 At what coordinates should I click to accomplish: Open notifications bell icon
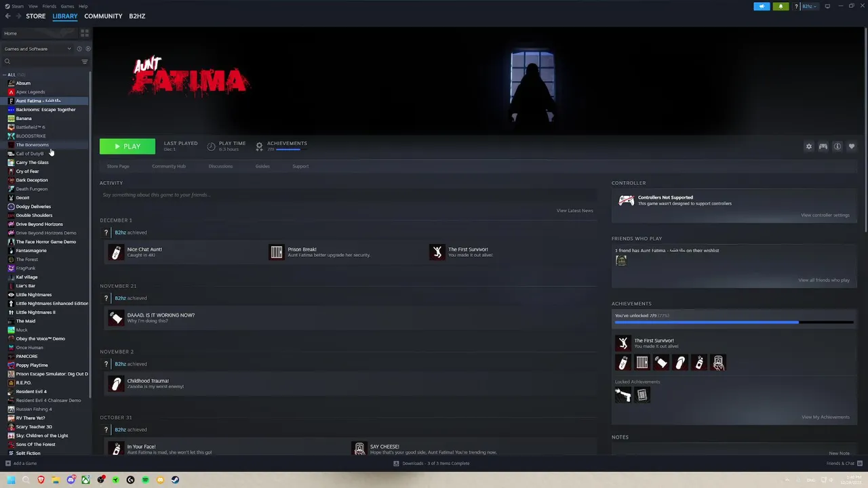click(x=781, y=6)
